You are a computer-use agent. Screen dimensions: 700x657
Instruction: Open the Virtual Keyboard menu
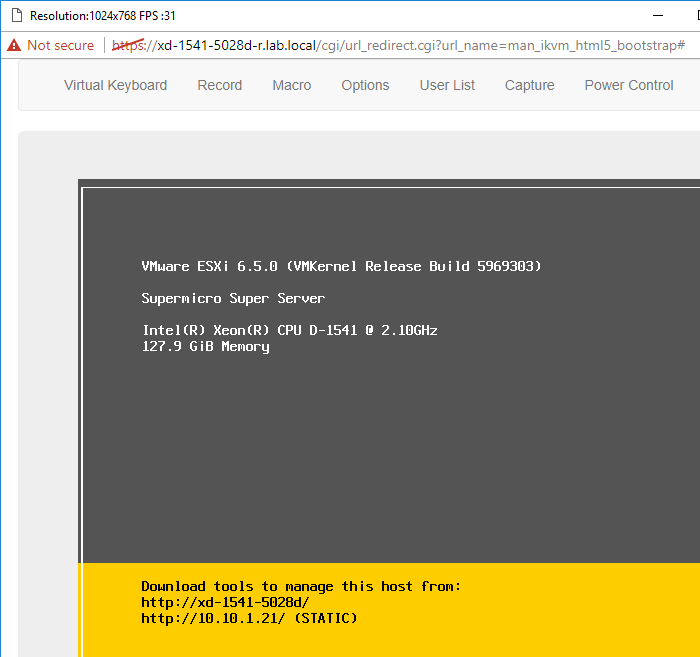[x=116, y=85]
